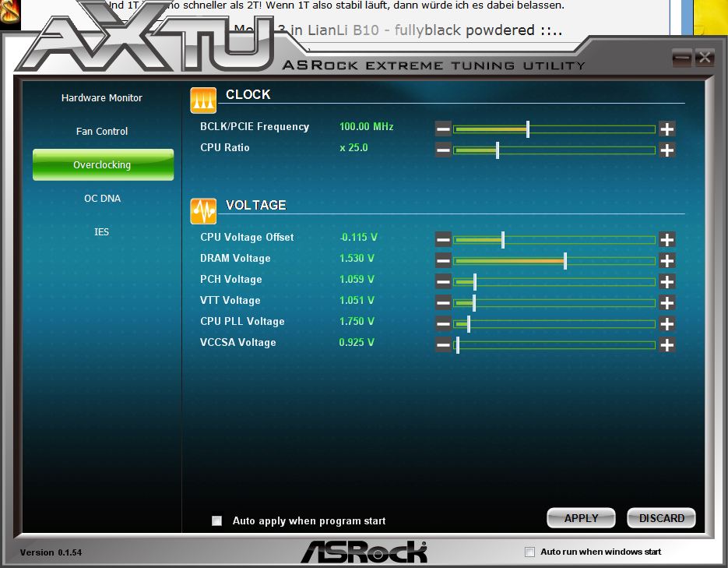Click the 1.059 V PCH value
This screenshot has height=568, width=728.
357,279
